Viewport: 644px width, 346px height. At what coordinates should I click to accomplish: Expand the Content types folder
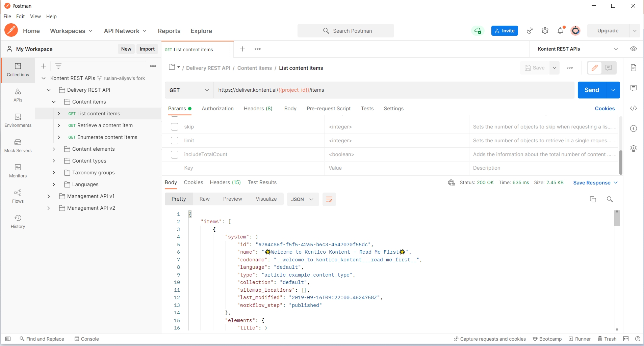click(54, 161)
